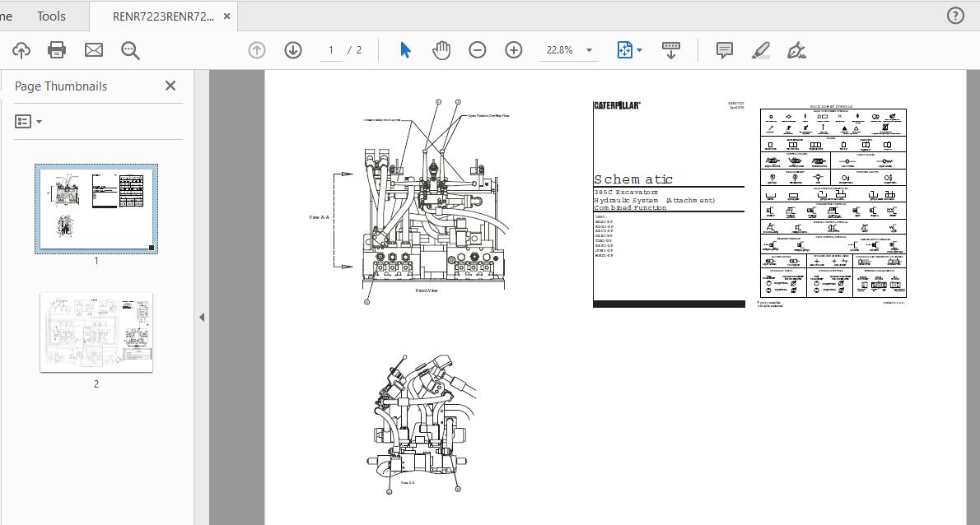Print the document with printer icon
This screenshot has height=525, width=980.
(57, 50)
